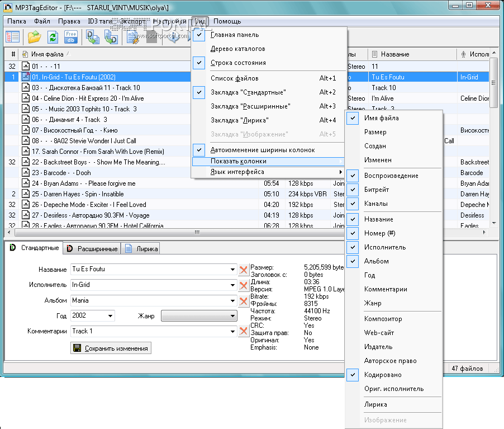Click the ID3v1 icon on Стандартные tab
The image size is (504, 429).
(12, 247)
